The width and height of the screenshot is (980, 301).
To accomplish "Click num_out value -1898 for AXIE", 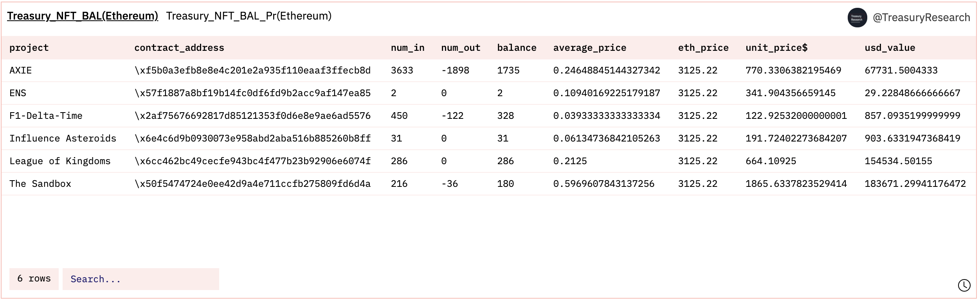I will [455, 70].
